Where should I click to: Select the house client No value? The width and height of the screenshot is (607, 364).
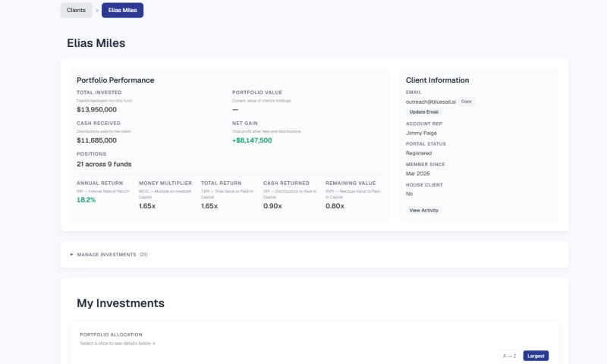[x=409, y=194]
